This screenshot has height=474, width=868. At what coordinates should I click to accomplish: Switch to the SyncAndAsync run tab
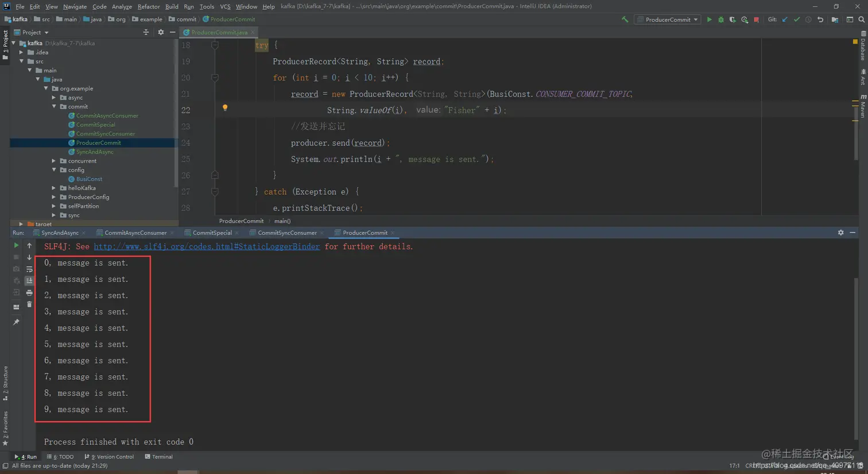(60, 233)
